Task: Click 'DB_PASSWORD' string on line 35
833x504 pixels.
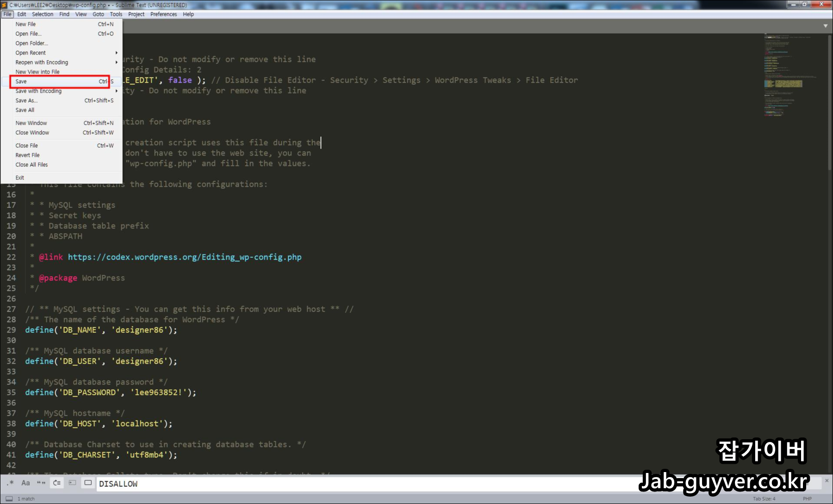Action: pyautogui.click(x=89, y=392)
